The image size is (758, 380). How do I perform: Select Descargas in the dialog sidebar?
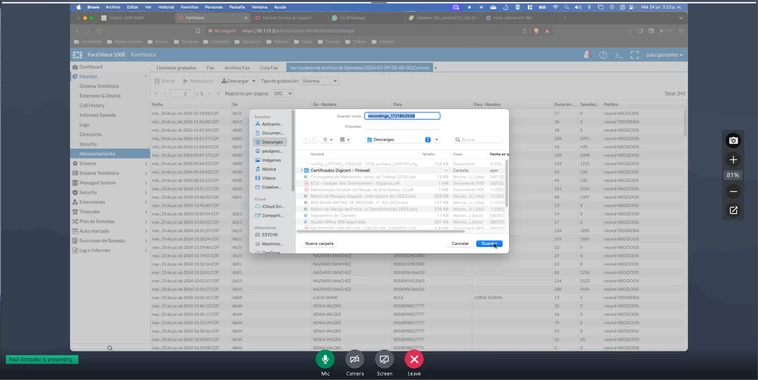pos(270,142)
